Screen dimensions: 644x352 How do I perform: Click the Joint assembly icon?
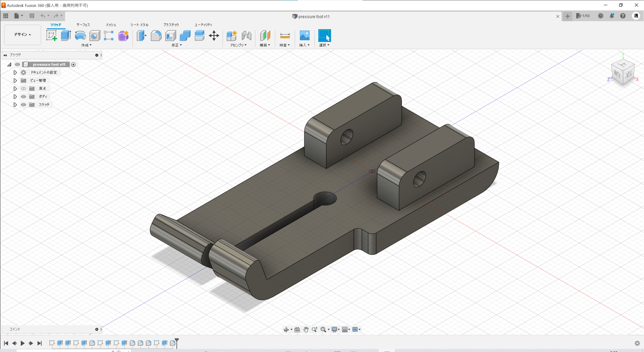(246, 36)
